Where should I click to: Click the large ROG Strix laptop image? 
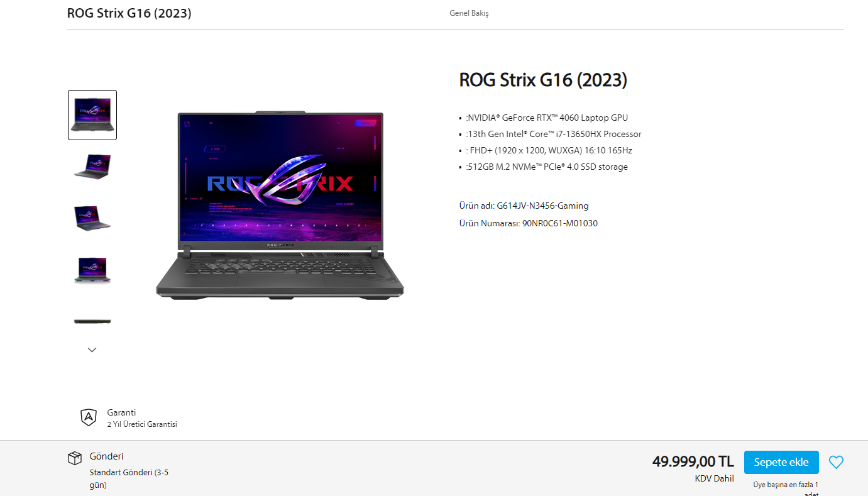(x=280, y=206)
